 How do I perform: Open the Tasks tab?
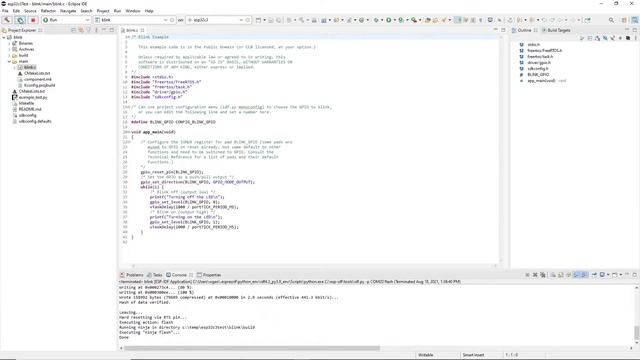155,275
